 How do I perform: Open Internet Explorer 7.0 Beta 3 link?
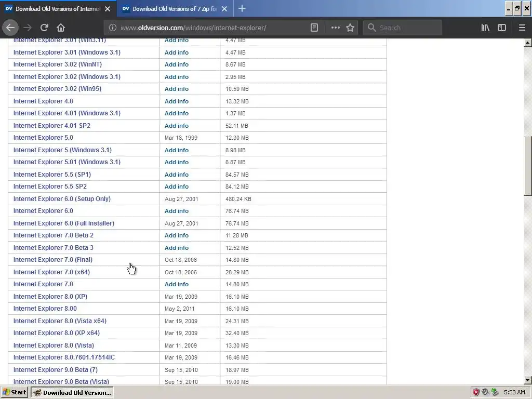[54, 247]
